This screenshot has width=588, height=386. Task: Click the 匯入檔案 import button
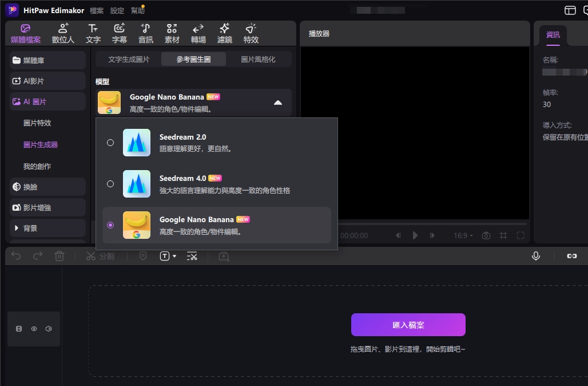pos(408,325)
